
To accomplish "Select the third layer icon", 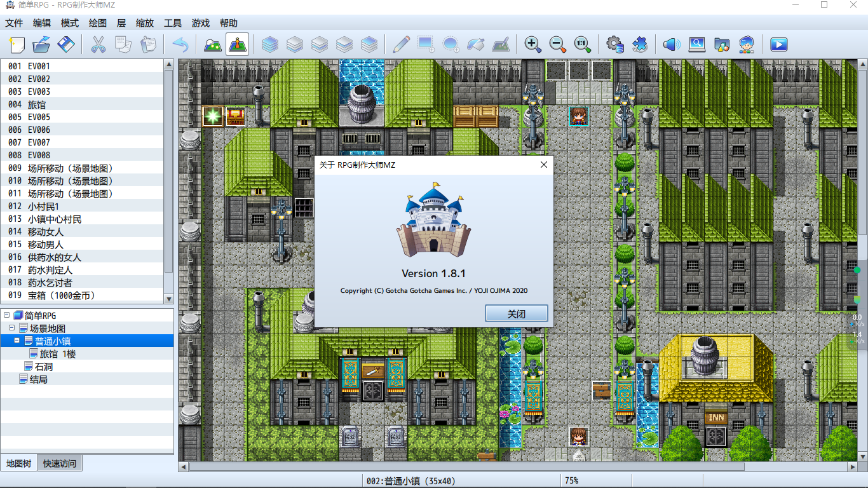I will tap(320, 44).
